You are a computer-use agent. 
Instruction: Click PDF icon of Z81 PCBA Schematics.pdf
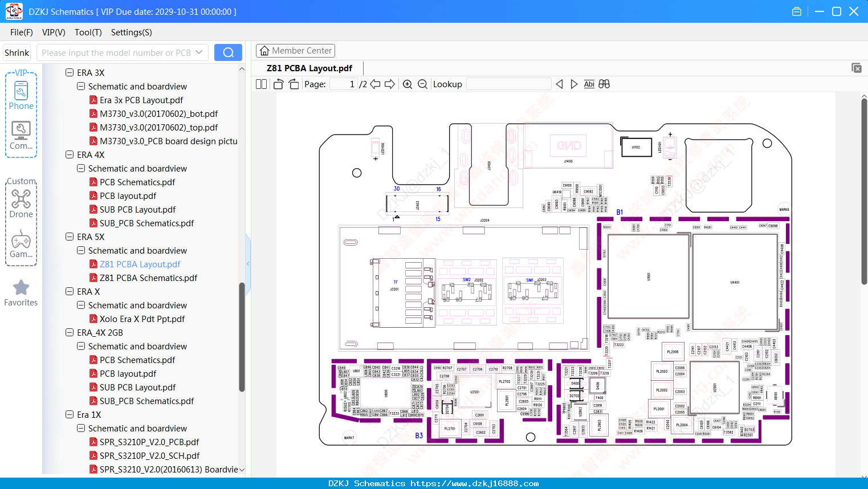pos(93,278)
